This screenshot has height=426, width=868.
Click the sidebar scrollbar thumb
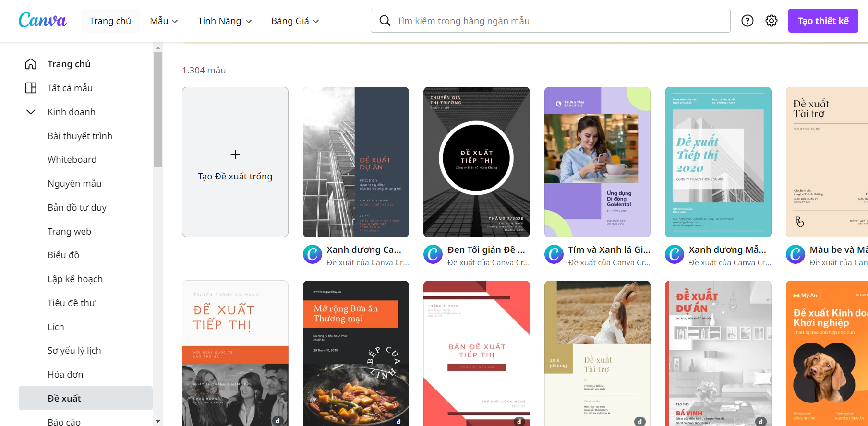tap(157, 109)
